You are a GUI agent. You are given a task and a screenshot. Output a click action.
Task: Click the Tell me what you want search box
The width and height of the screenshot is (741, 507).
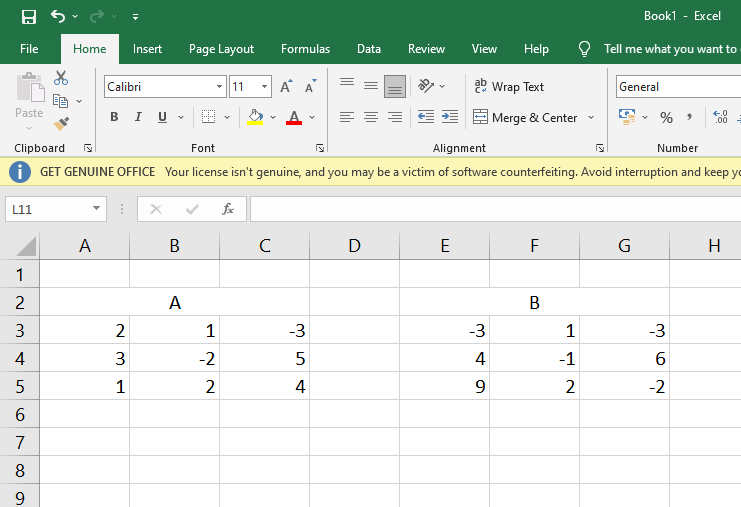point(670,49)
